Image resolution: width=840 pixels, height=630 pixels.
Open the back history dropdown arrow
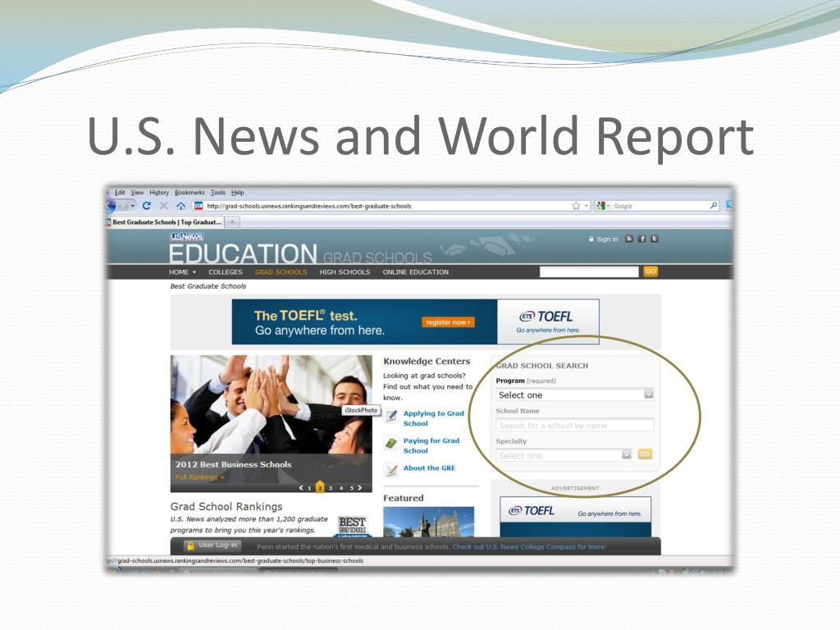[x=132, y=206]
